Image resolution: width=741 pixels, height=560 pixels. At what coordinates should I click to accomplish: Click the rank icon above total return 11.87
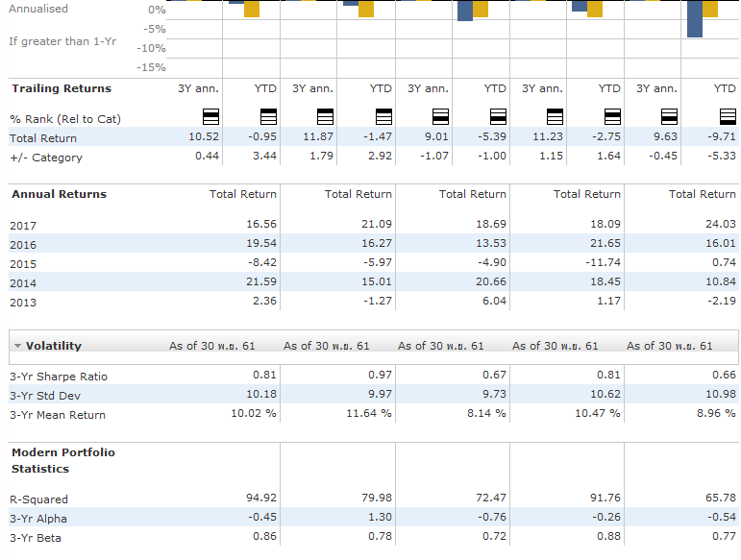pos(325,116)
